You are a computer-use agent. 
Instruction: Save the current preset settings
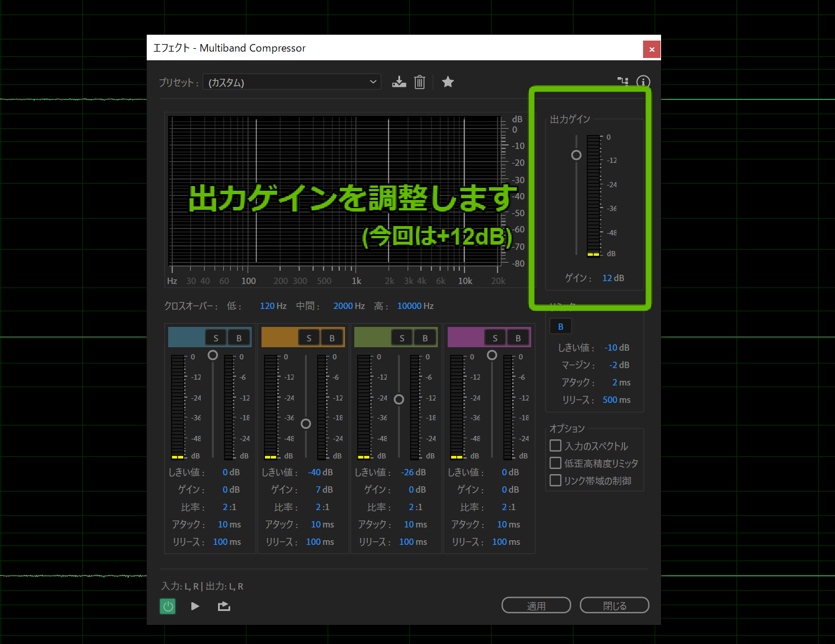pyautogui.click(x=399, y=82)
